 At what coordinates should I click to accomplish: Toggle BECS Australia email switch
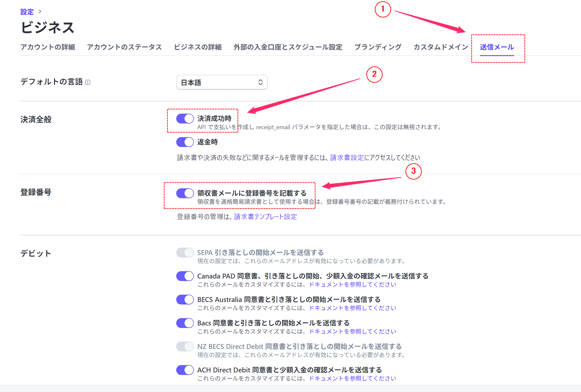pos(185,300)
